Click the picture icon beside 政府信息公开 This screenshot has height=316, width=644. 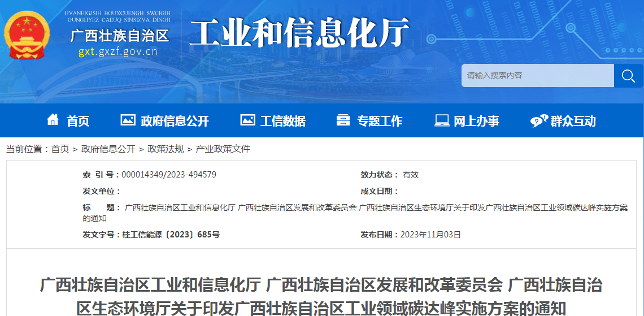128,120
